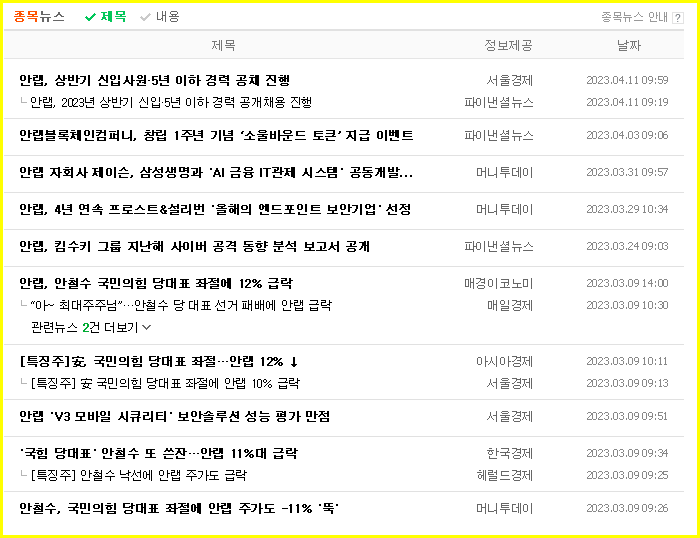Open 4년 연속 프로스트&설리번 엔드포인트 보안기업 article

click(x=215, y=209)
